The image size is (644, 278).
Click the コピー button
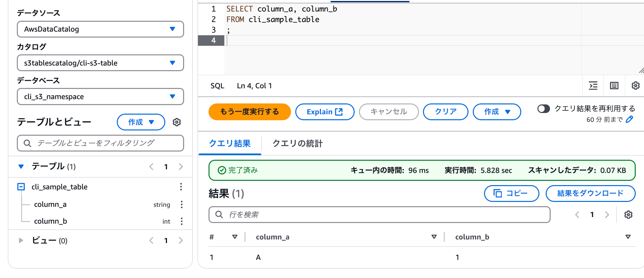click(x=512, y=193)
